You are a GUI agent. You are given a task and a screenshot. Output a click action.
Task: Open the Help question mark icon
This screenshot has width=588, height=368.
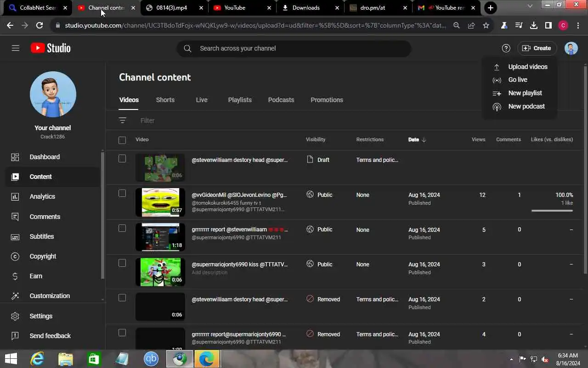(x=506, y=48)
